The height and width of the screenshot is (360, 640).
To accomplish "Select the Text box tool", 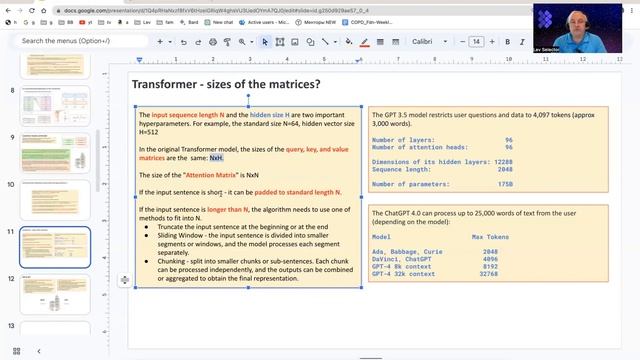I will coord(280,42).
